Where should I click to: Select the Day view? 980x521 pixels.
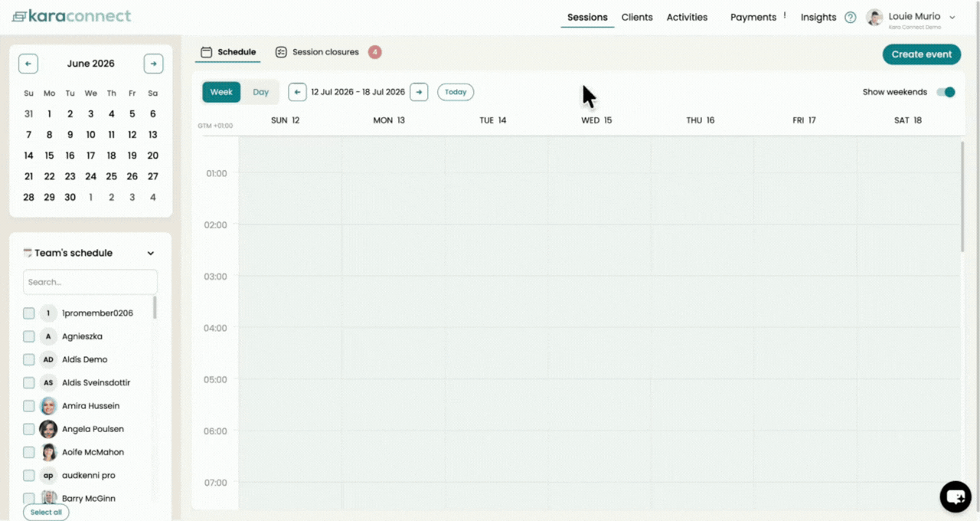pyautogui.click(x=261, y=92)
